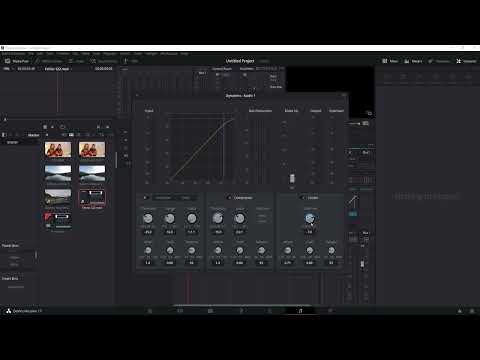Switch to the Cut page
This screenshot has width=480, height=360.
point(180,311)
